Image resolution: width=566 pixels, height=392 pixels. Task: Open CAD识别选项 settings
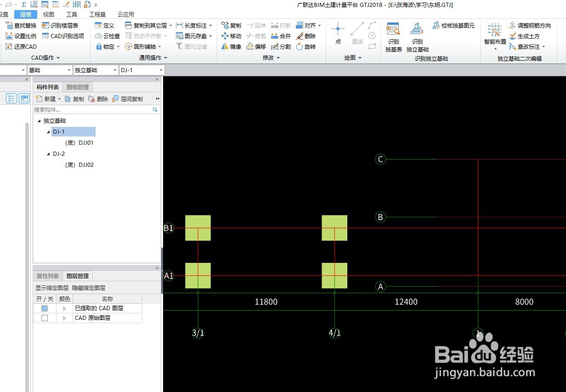[63, 36]
